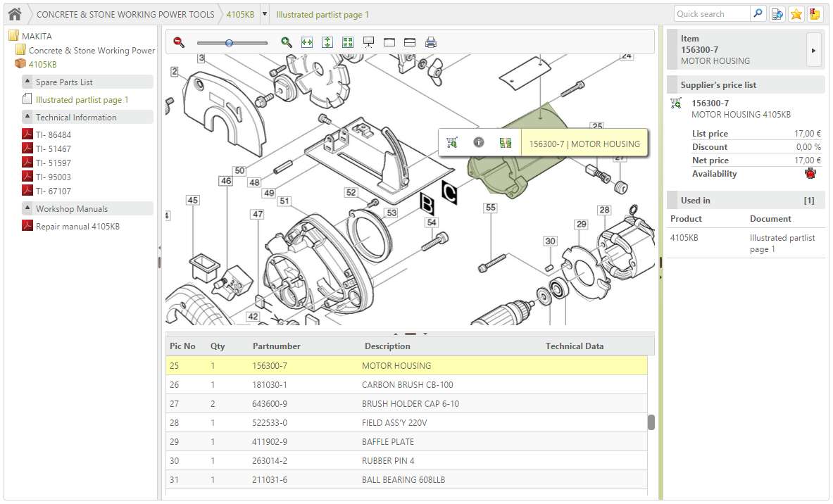Open the 4105KB breadcrumb dropdown arrow
Viewport: 833px width, 504px height.
263,13
